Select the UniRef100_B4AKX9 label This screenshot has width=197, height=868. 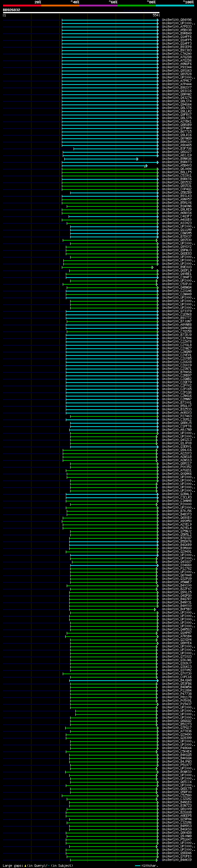click(177, 860)
